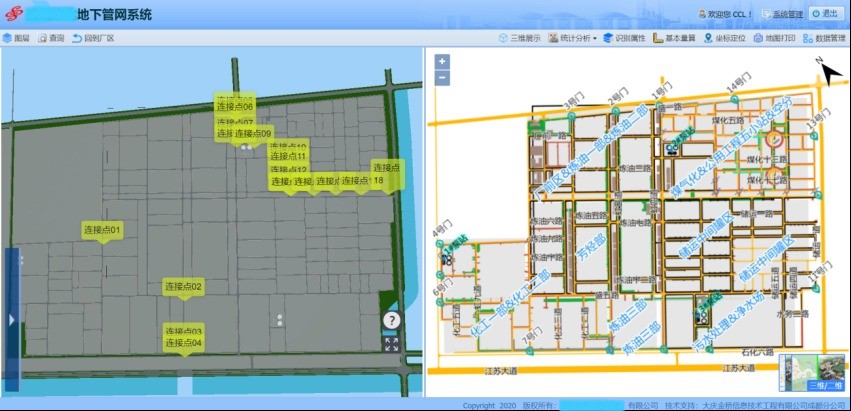
Task: Click 回到厂区 return to plant
Action: pos(93,39)
